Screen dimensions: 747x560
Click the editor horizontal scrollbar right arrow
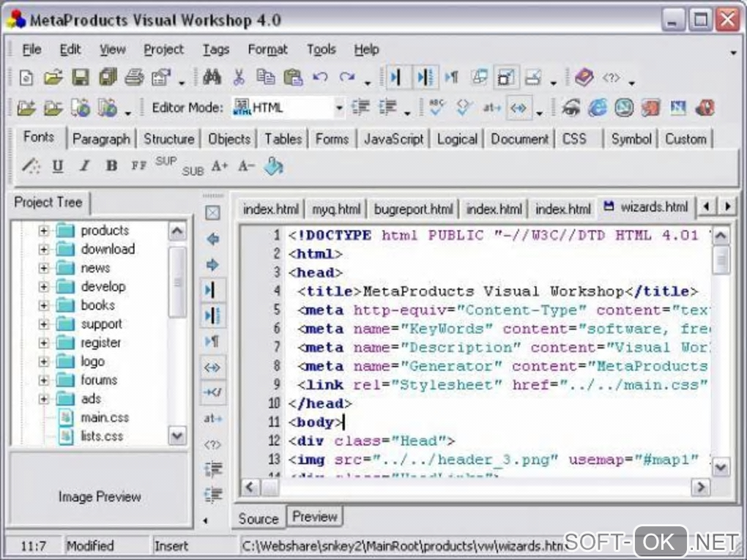701,487
